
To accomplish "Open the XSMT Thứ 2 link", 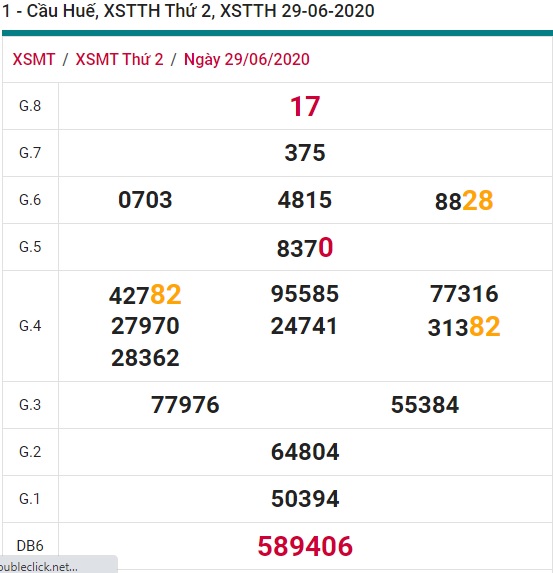I will click(x=119, y=59).
